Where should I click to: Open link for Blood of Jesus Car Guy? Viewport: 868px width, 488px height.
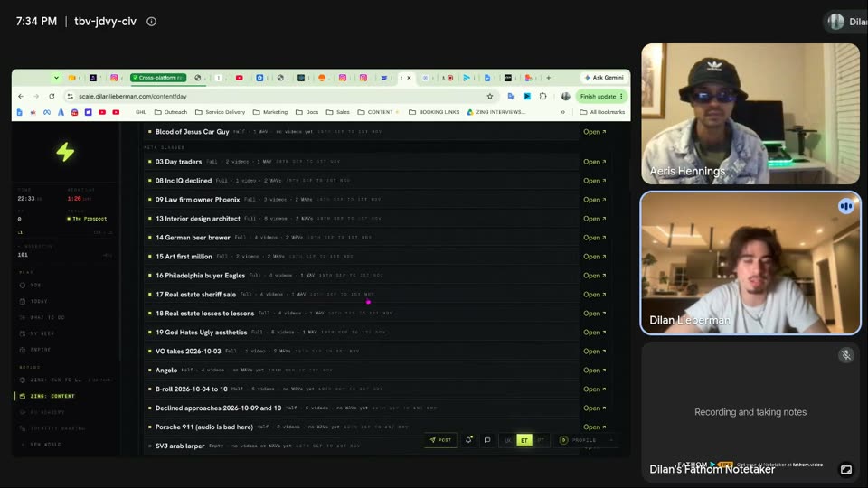pyautogui.click(x=595, y=132)
